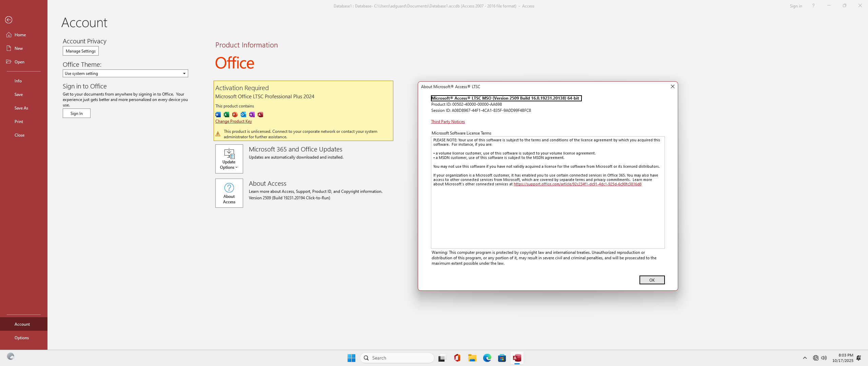Click the taskbar Search box

tap(397, 358)
